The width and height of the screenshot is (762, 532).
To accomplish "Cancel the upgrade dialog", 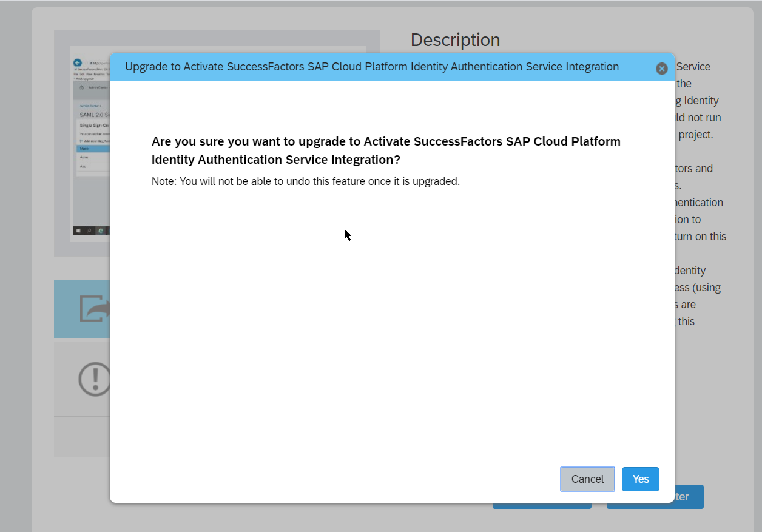I will 587,479.
